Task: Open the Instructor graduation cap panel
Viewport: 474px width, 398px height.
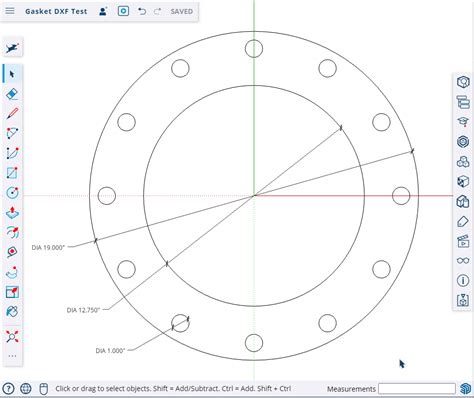Action: pyautogui.click(x=463, y=122)
